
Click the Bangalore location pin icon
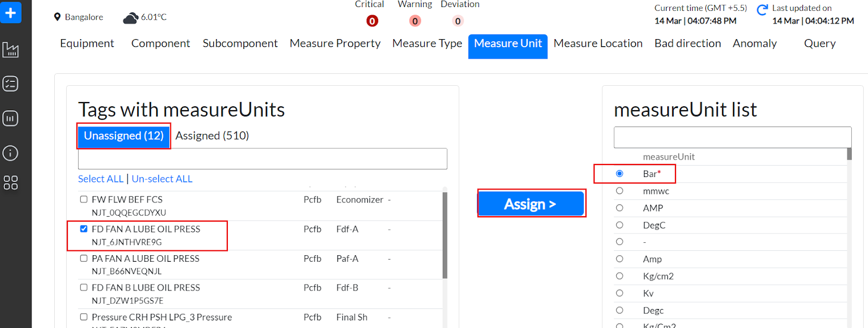[x=58, y=17]
